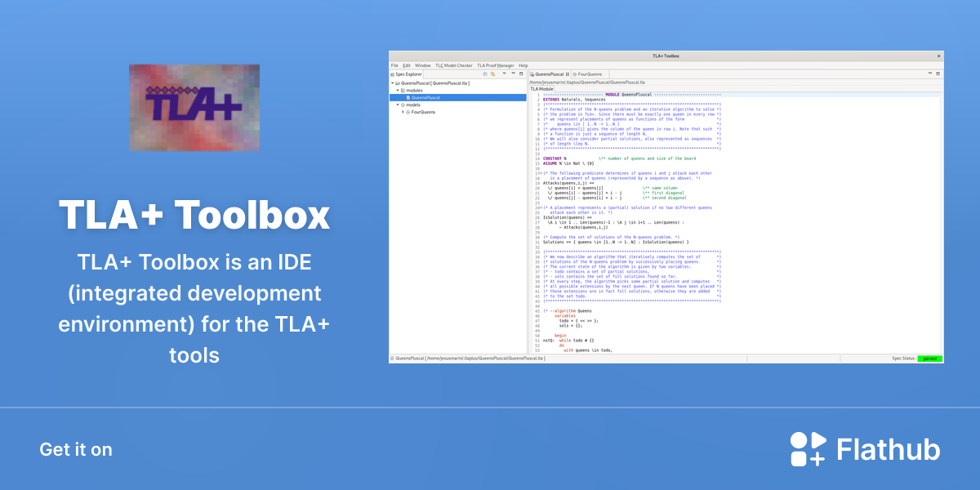Viewport: 980px width, 490px height.
Task: Minimize the Spec Explorer panel
Action: 513,73
